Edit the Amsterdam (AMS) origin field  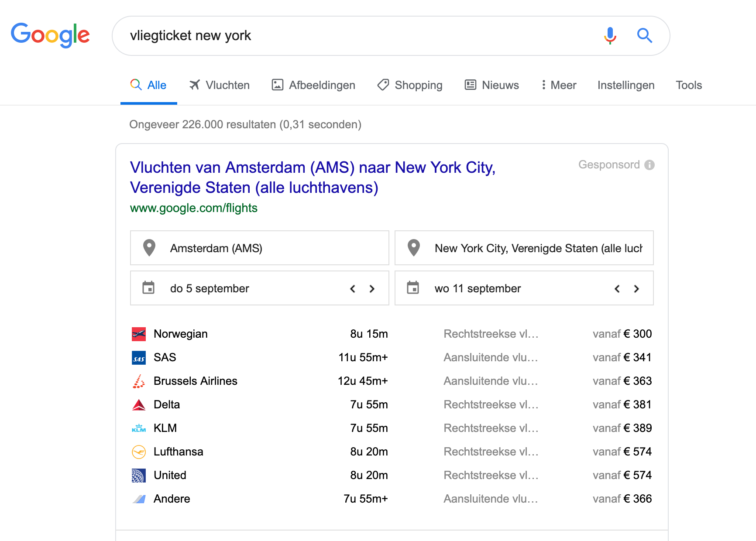pyautogui.click(x=260, y=248)
